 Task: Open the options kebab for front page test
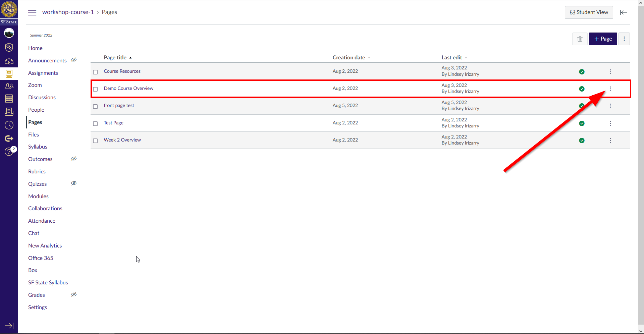tap(610, 106)
